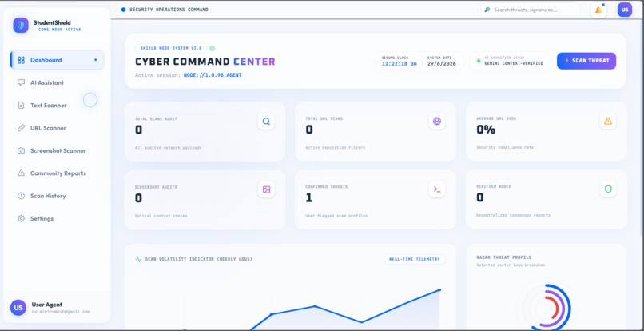Click the User Agent avatar in sidebar
The height and width of the screenshot is (331, 644).
pos(18,308)
